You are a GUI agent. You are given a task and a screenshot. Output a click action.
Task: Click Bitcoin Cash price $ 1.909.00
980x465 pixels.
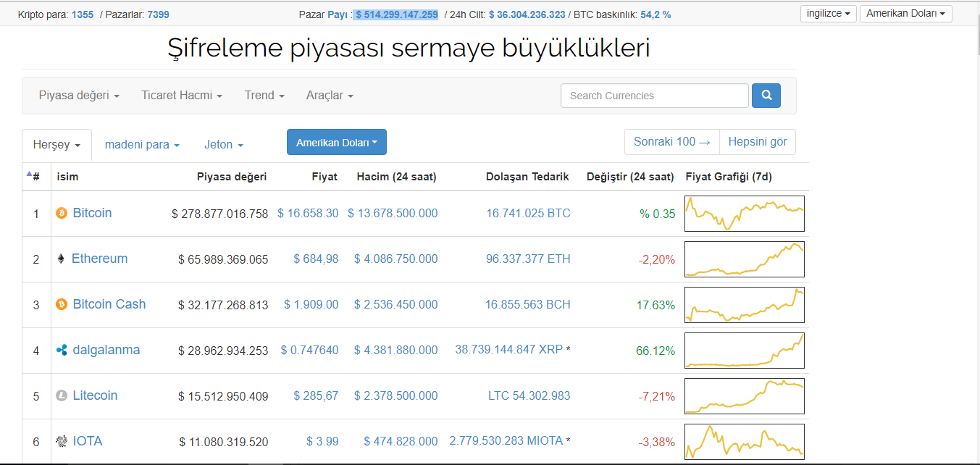click(311, 304)
